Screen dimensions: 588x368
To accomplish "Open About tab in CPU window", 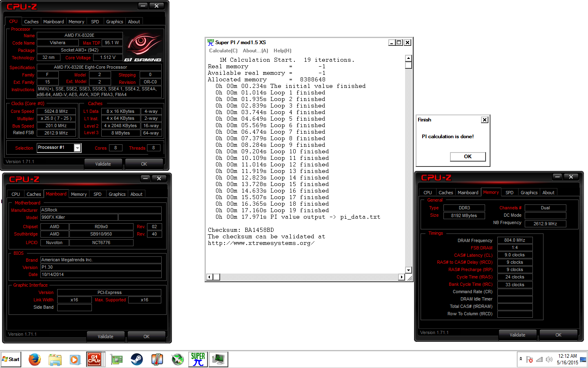I will (x=134, y=22).
